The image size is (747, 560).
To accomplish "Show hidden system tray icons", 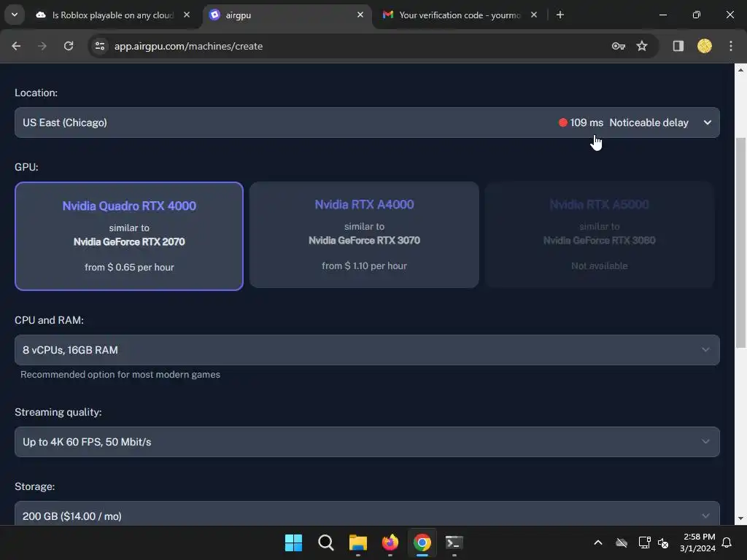I will tap(598, 542).
